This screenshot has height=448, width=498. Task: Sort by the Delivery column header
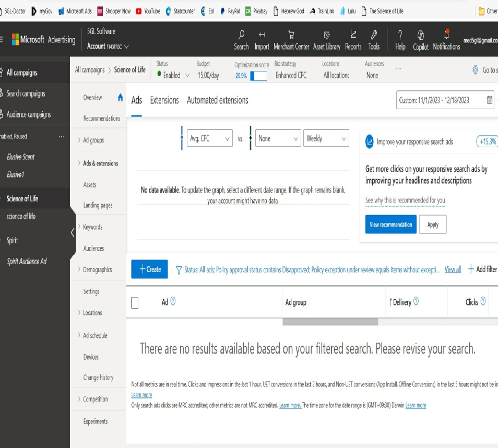pos(402,302)
